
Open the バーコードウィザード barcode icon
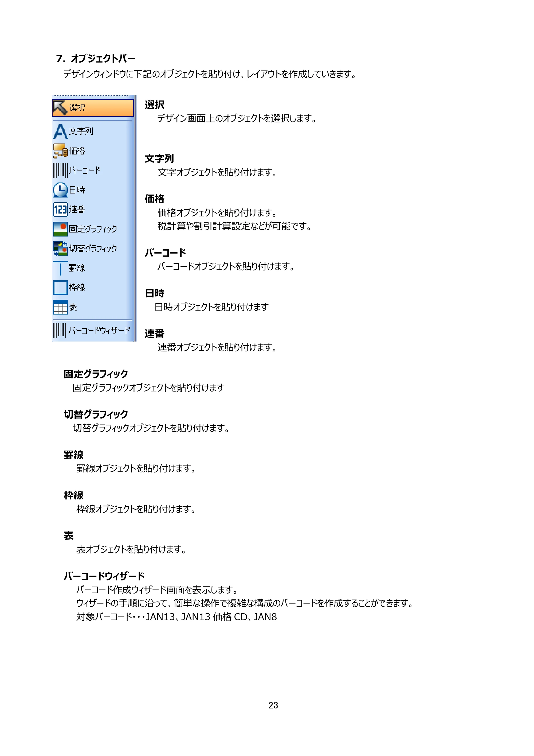click(x=60, y=330)
